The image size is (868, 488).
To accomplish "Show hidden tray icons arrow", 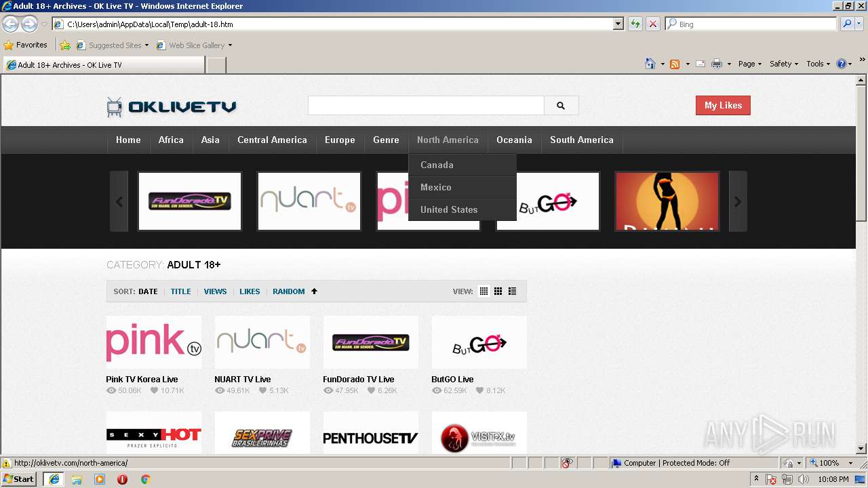I will (x=756, y=479).
